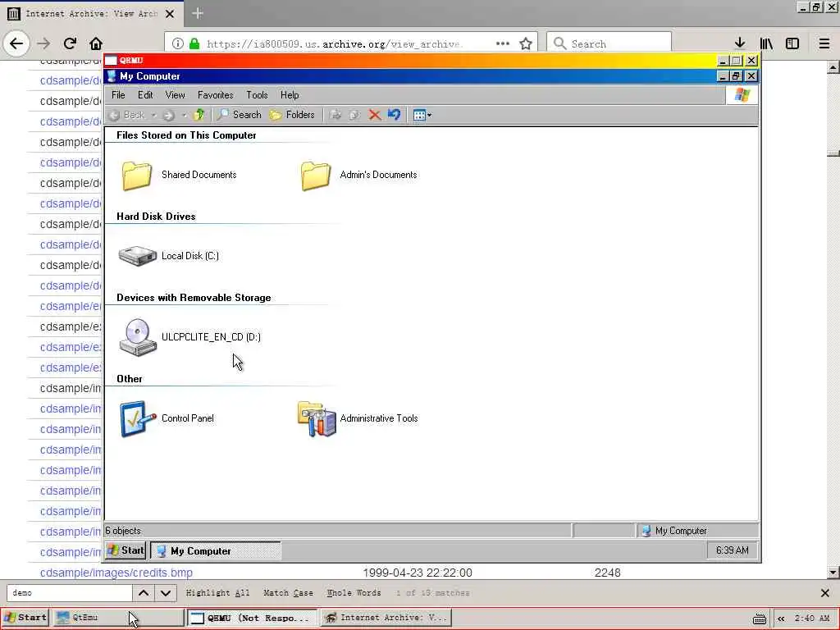Open the File menu in My Computer

click(x=118, y=95)
